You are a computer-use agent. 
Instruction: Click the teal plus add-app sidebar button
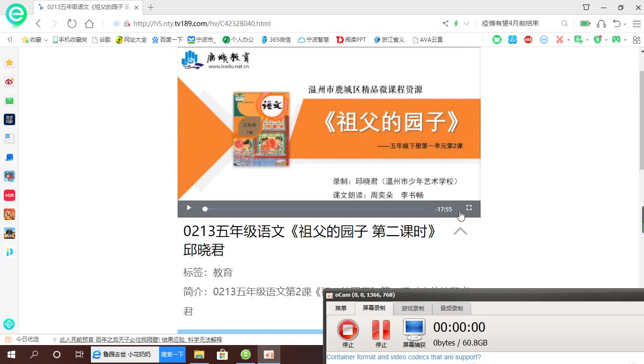tap(9, 324)
